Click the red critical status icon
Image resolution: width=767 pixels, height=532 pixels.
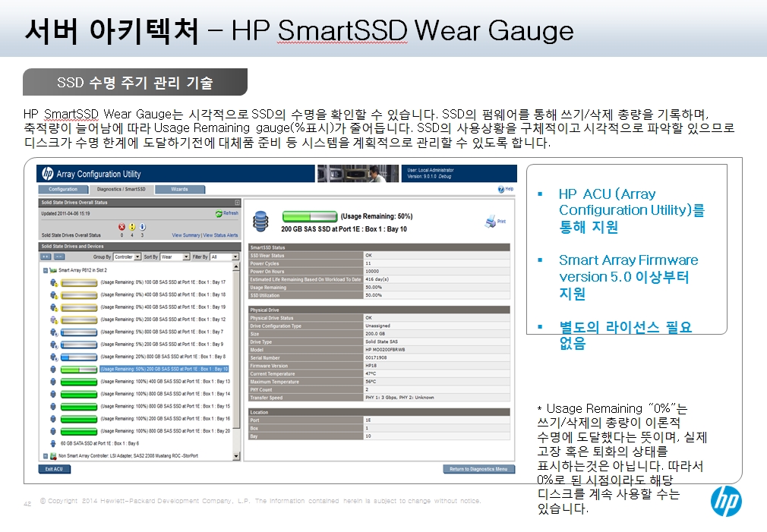[122, 227]
